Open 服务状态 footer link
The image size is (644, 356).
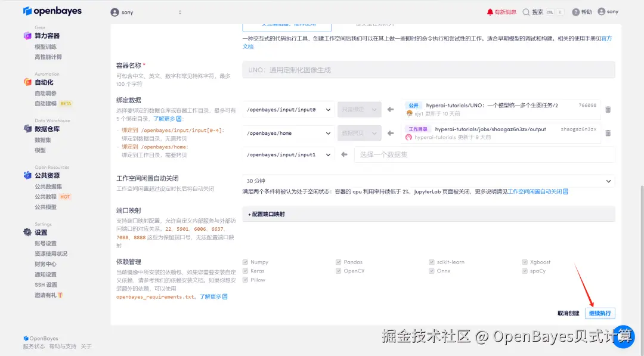33,346
